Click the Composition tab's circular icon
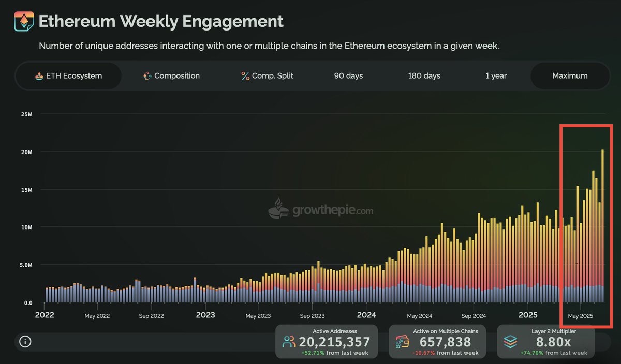Image resolution: width=621 pixels, height=364 pixels. pos(147,76)
